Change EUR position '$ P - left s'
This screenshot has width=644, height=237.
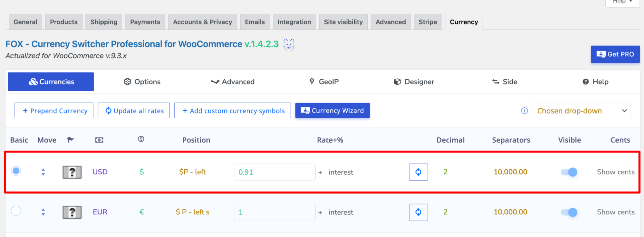click(x=192, y=212)
